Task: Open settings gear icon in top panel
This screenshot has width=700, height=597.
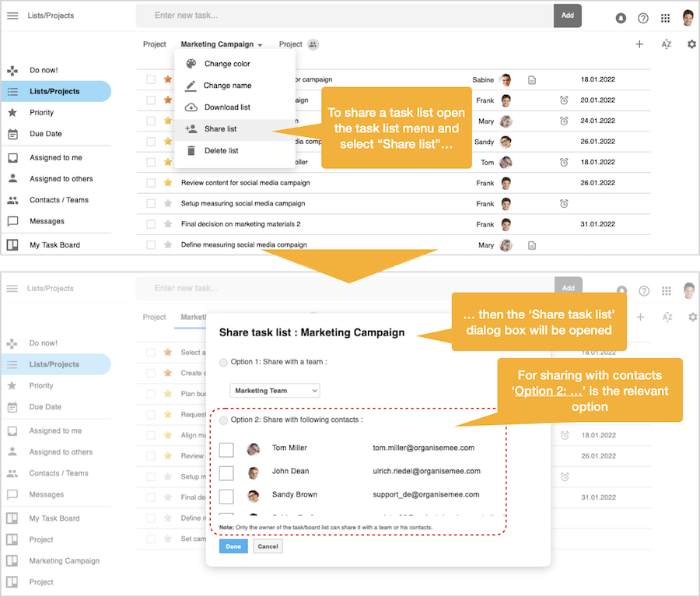Action: coord(691,44)
